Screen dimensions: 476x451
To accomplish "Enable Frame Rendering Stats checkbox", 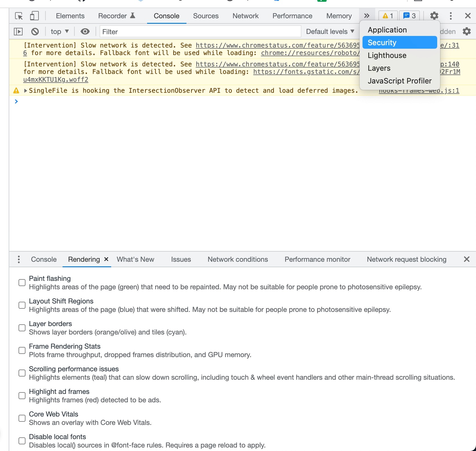I will (x=22, y=350).
